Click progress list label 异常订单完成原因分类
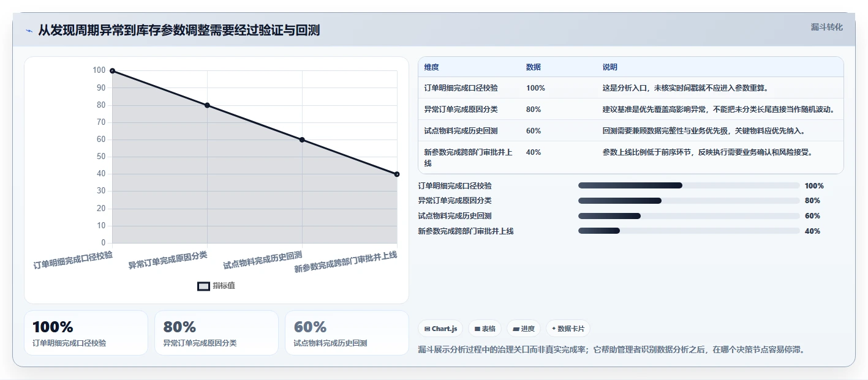Viewport: 868px width, 380px height. (x=455, y=201)
